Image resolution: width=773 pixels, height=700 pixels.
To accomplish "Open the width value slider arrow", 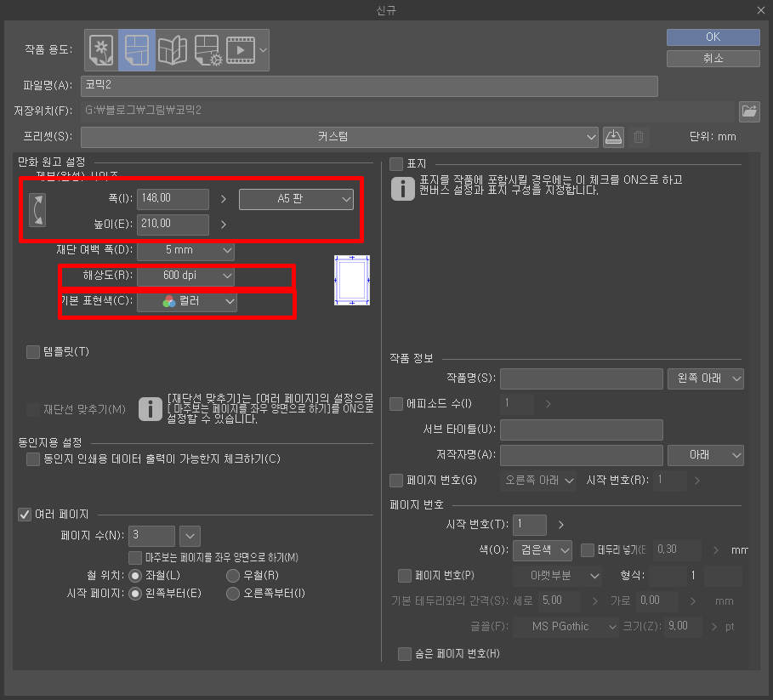I will coord(224,199).
